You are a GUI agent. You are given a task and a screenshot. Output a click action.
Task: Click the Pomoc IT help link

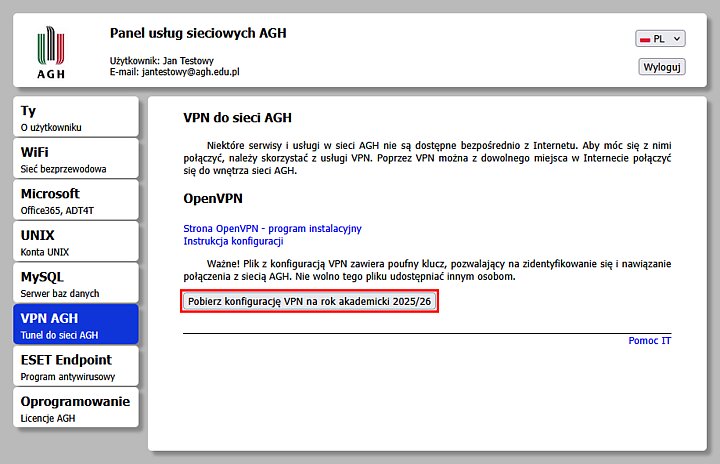(x=649, y=341)
